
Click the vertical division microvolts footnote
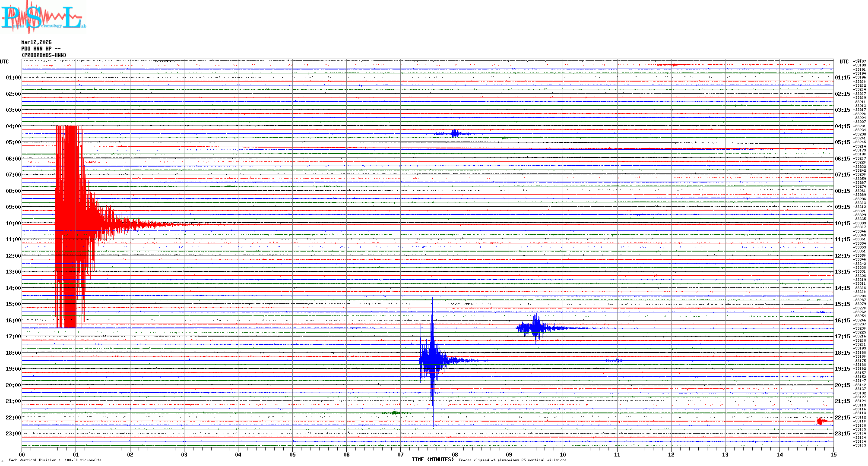[55, 460]
